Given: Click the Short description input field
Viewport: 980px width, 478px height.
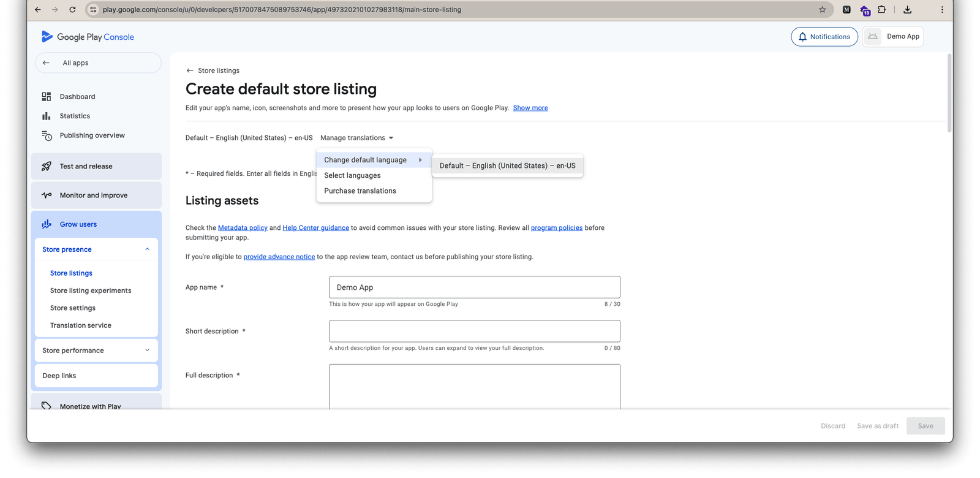Looking at the screenshot, I should (x=475, y=331).
